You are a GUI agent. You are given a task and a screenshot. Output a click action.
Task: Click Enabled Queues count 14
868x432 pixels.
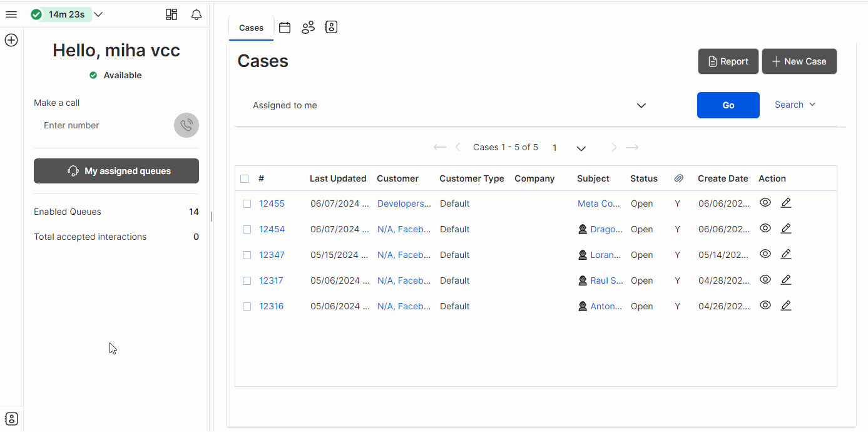(x=194, y=212)
